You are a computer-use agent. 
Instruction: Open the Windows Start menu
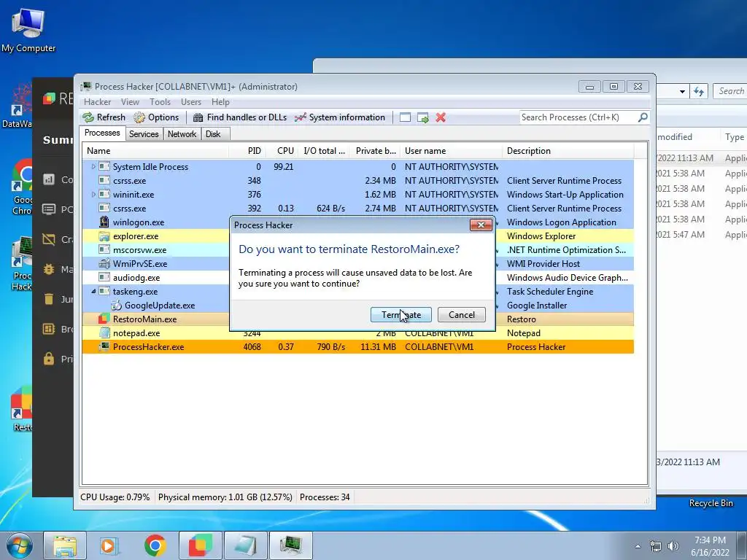tap(20, 545)
